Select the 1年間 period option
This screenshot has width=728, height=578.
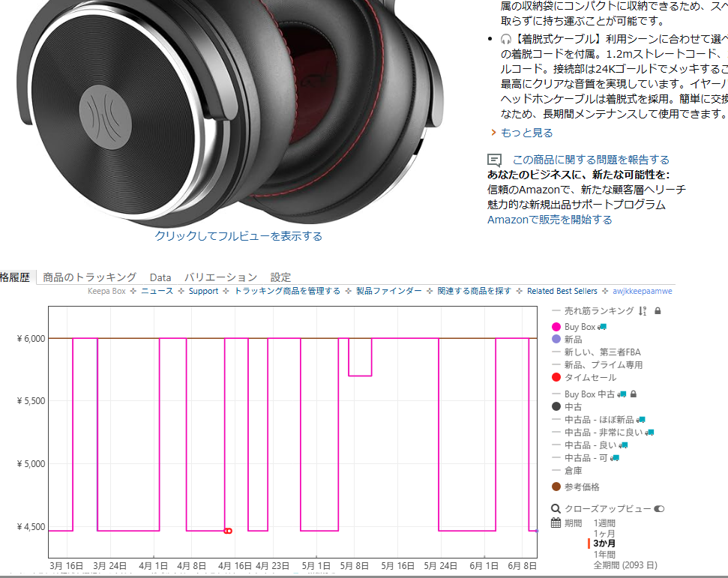coord(604,554)
